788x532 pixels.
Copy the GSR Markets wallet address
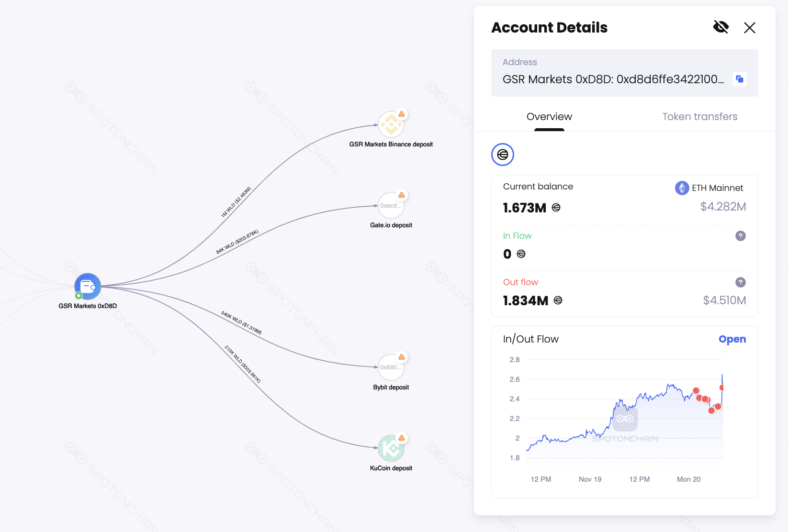click(739, 79)
